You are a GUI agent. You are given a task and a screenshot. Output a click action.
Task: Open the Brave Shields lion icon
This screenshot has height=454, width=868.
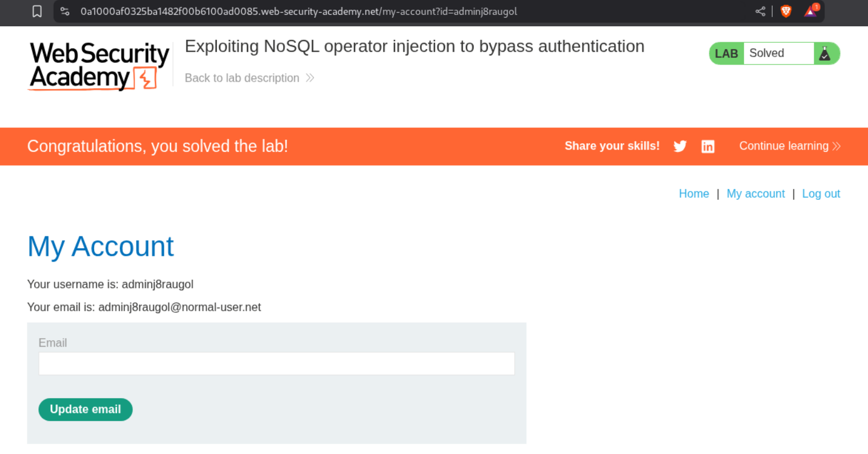pyautogui.click(x=786, y=11)
